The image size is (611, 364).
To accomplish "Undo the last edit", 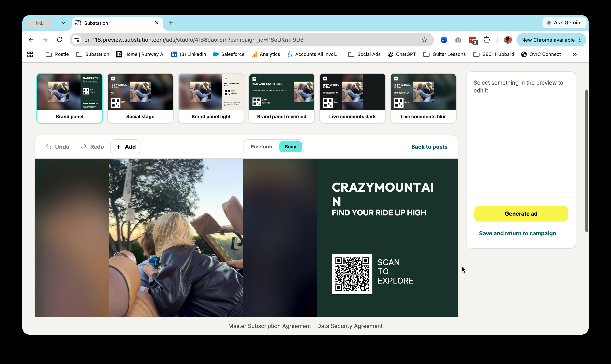I will pyautogui.click(x=58, y=147).
